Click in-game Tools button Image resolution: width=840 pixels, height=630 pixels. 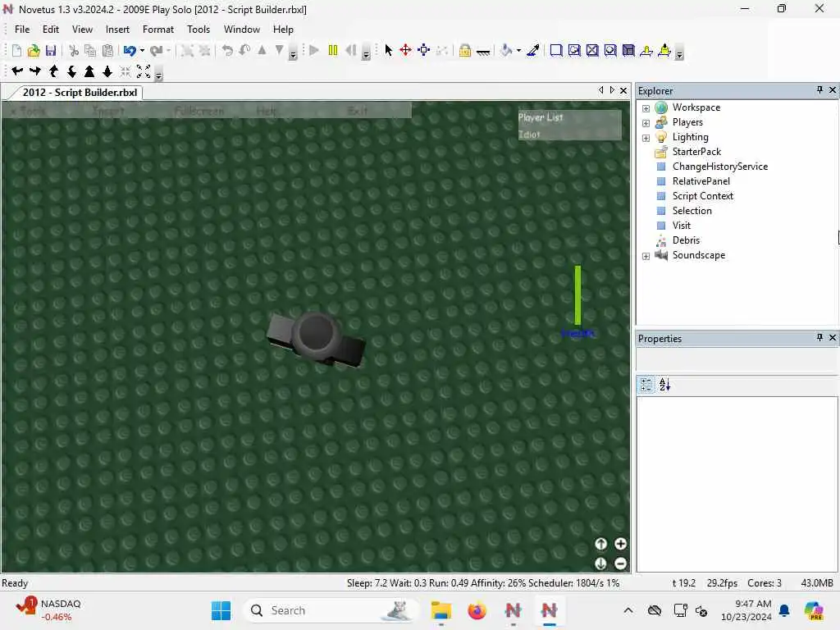point(30,111)
